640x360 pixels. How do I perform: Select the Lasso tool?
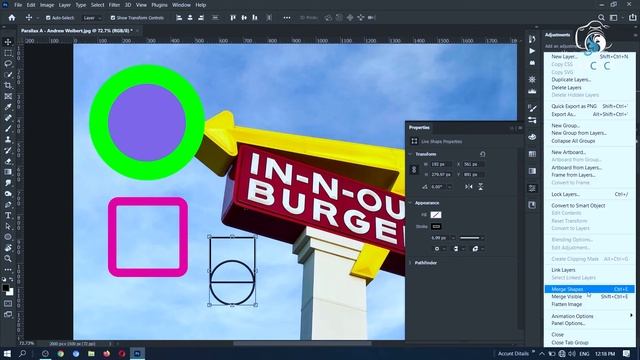tap(8, 64)
